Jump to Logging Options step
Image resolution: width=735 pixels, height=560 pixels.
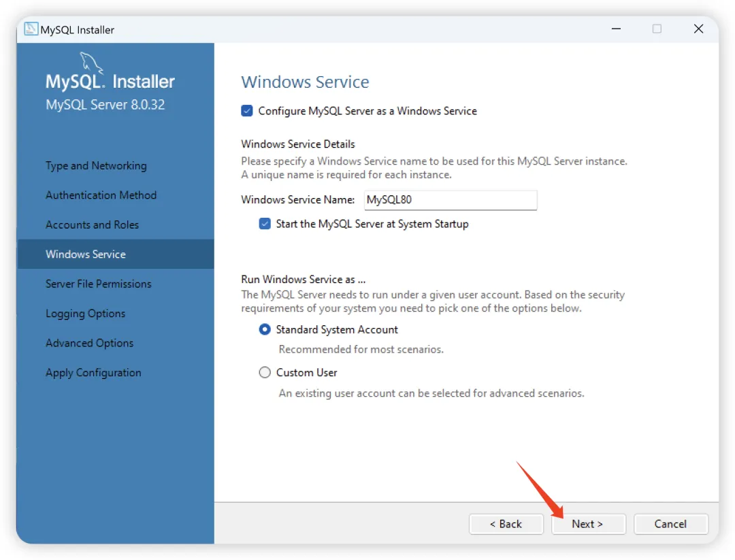coord(85,314)
